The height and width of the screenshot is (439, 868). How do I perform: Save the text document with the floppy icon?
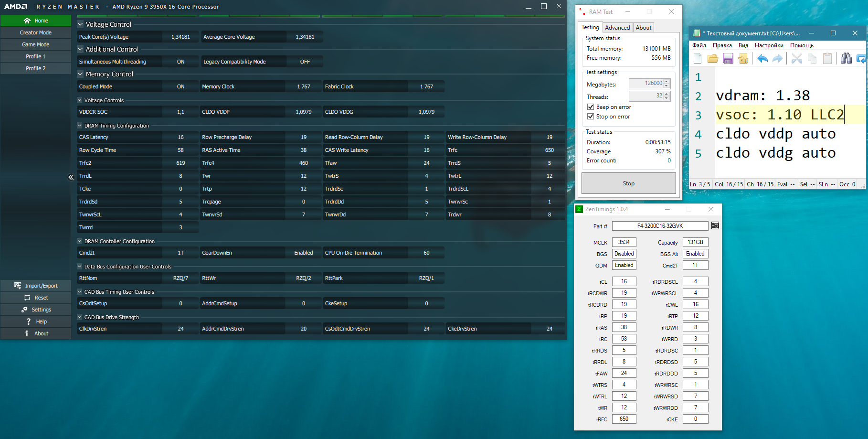coord(728,58)
